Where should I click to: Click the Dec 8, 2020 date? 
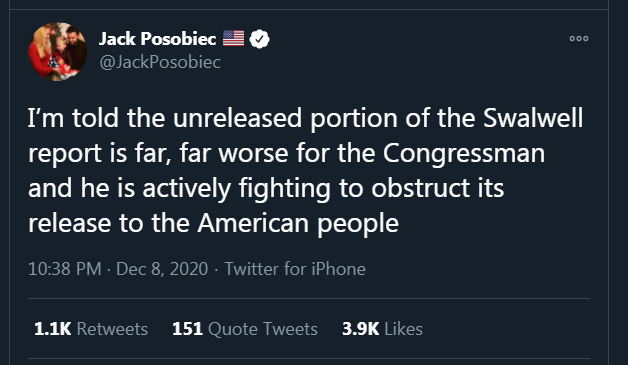click(162, 269)
